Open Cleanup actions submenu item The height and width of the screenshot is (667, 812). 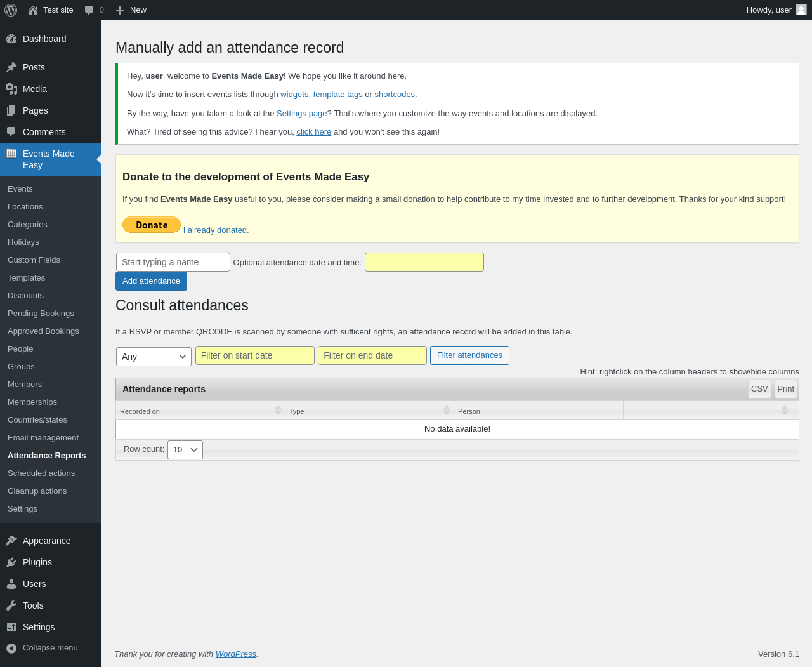[x=37, y=491]
